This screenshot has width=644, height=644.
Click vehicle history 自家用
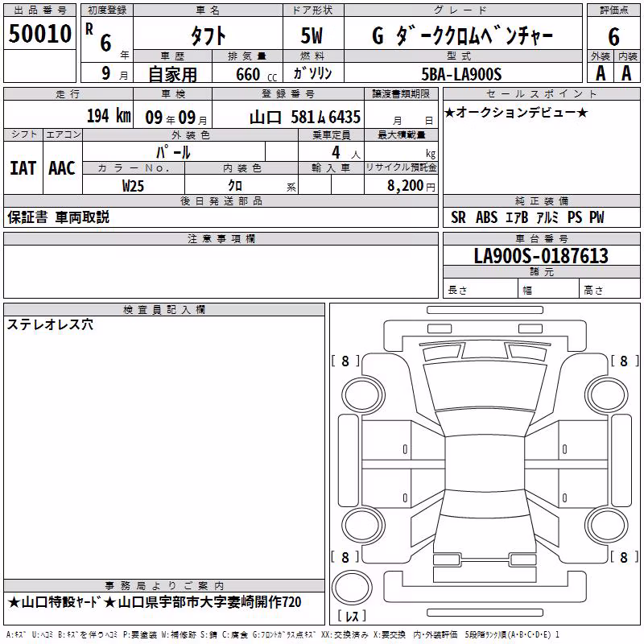[172, 74]
